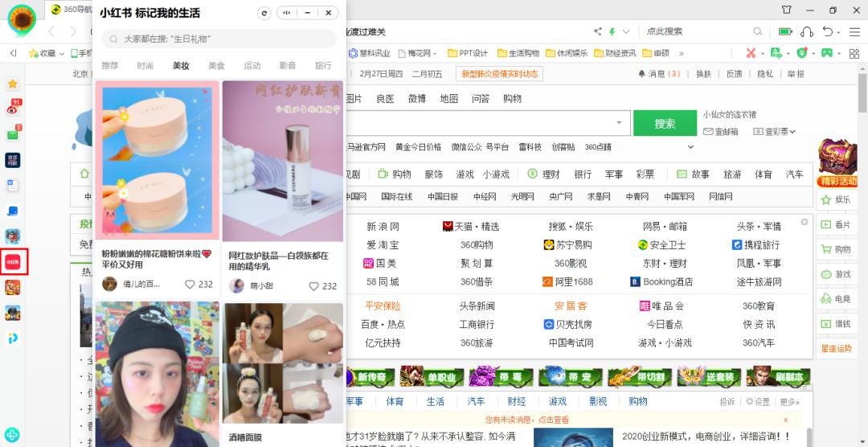
Task: Select the 旅行 tab in Xiaohongshu
Action: coord(323,65)
